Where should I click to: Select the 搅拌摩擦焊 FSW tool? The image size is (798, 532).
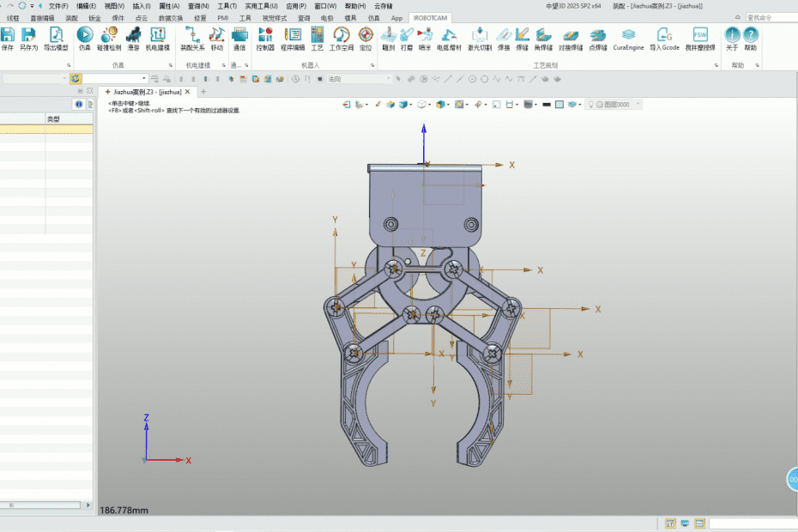pos(700,36)
